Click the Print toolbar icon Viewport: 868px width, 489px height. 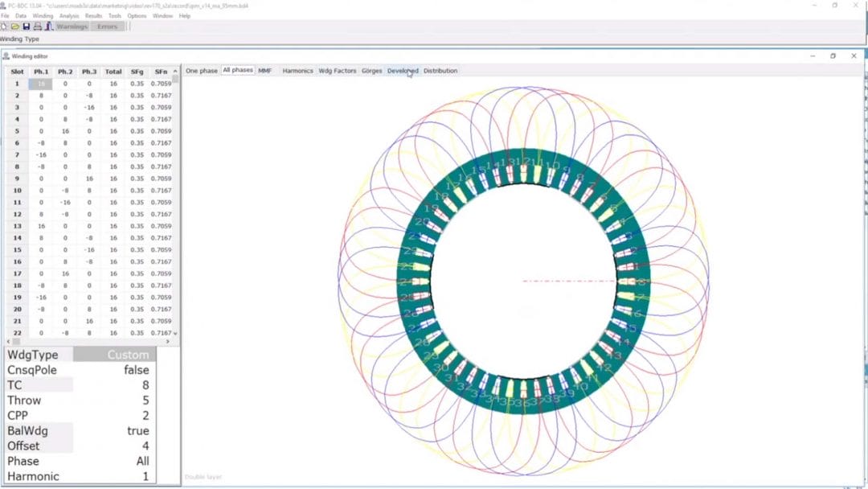point(38,25)
